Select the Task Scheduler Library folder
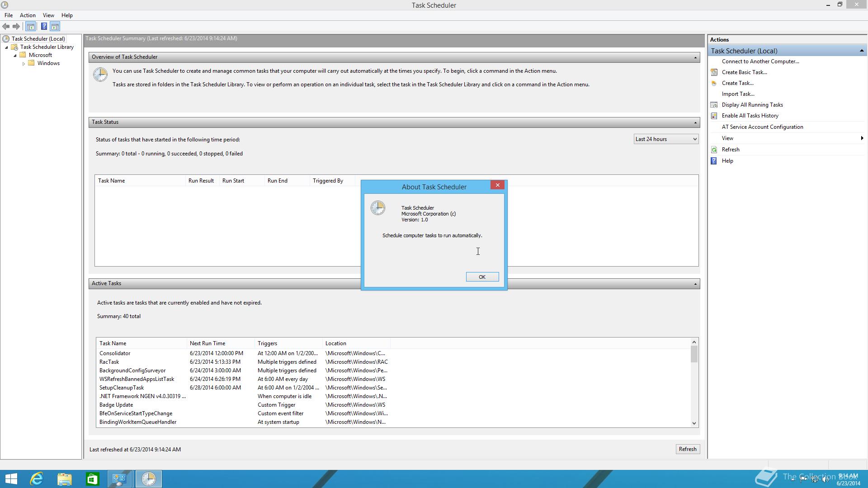Image resolution: width=868 pixels, height=488 pixels. [x=47, y=47]
